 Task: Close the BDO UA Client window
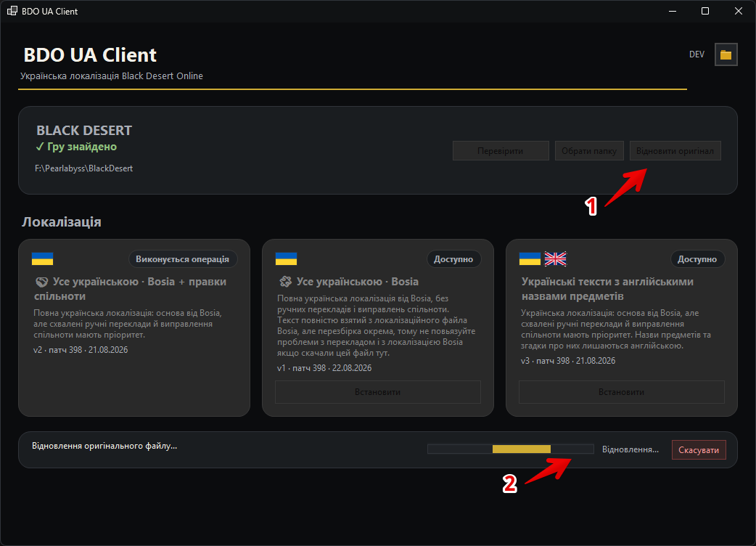pyautogui.click(x=738, y=11)
